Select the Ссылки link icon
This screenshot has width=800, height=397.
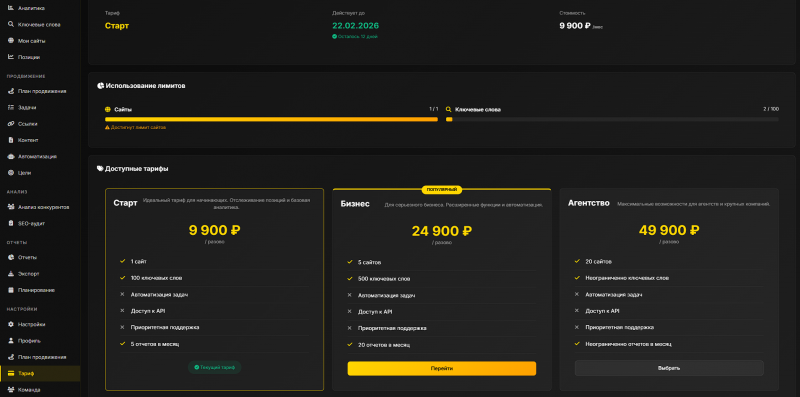tap(11, 123)
